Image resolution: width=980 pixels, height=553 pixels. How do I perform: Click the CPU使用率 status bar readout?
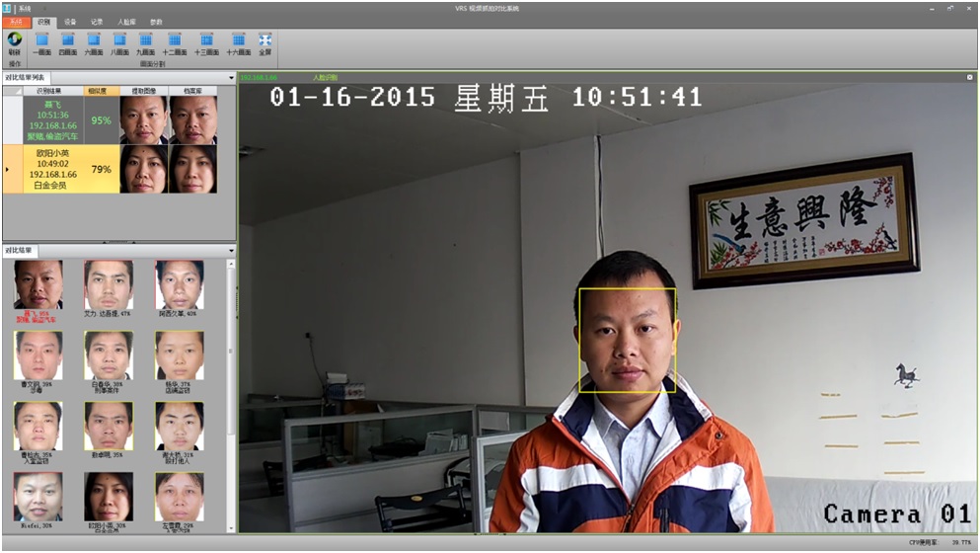940,542
